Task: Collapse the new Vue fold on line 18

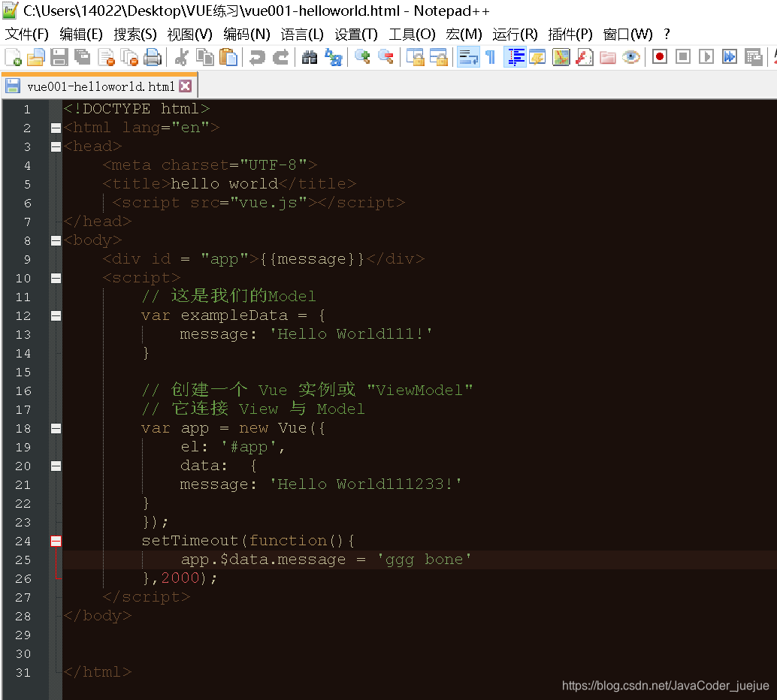Action: click(x=56, y=429)
